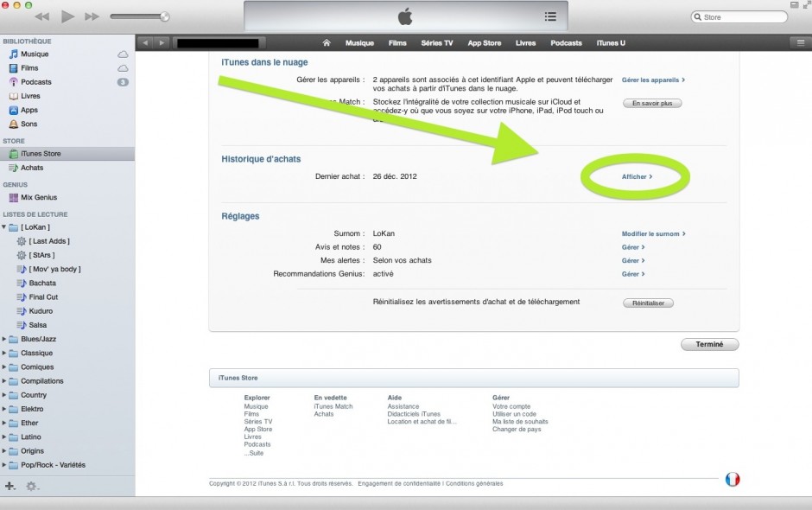Select the [ Mov' ya body ] playlist

point(55,269)
